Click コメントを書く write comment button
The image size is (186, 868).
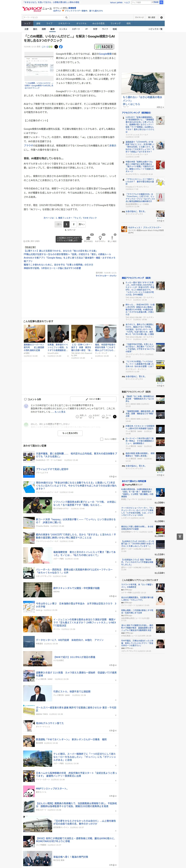click(93, 399)
